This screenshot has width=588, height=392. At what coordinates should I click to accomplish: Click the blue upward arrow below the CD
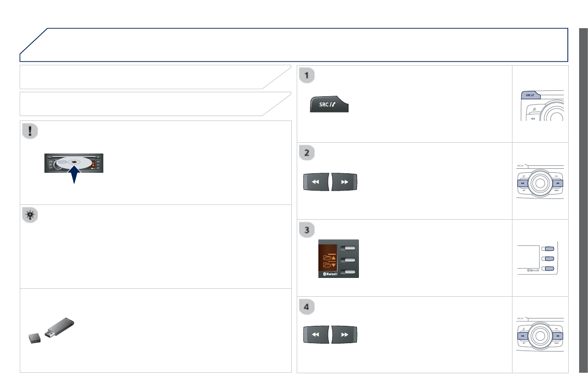coord(74,175)
